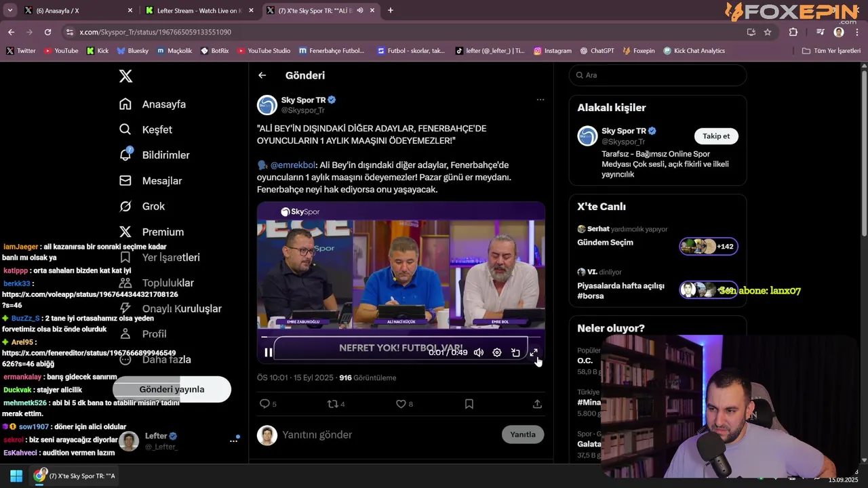Click the Ara search field

pos(658,75)
